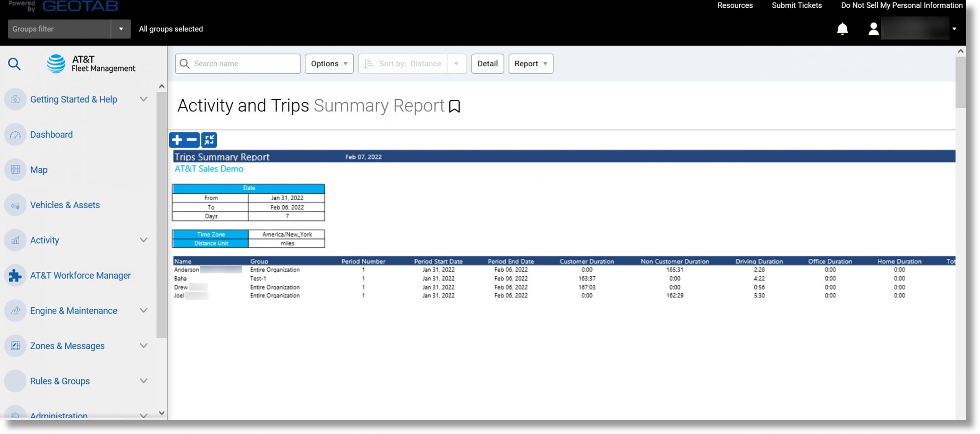Click the Activity chart icon
980x434 pixels.
[x=15, y=240]
